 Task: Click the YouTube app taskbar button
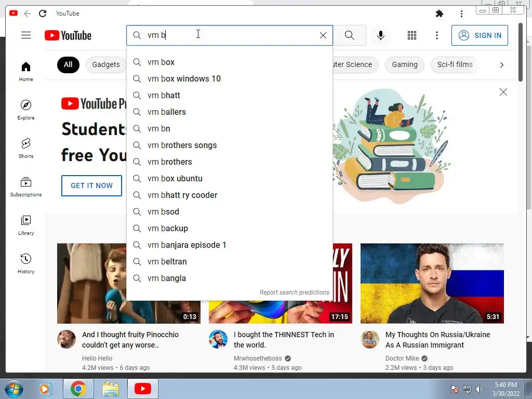[142, 389]
